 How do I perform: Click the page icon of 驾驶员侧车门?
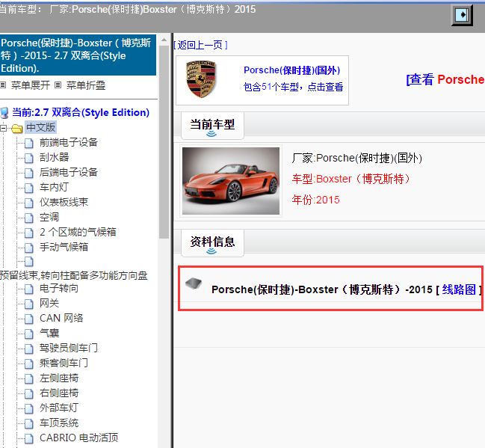(28, 349)
